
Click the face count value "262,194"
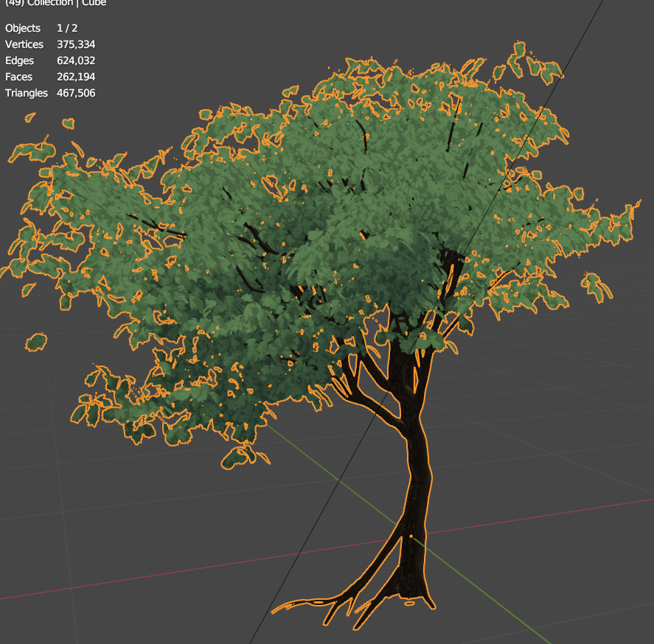point(76,77)
